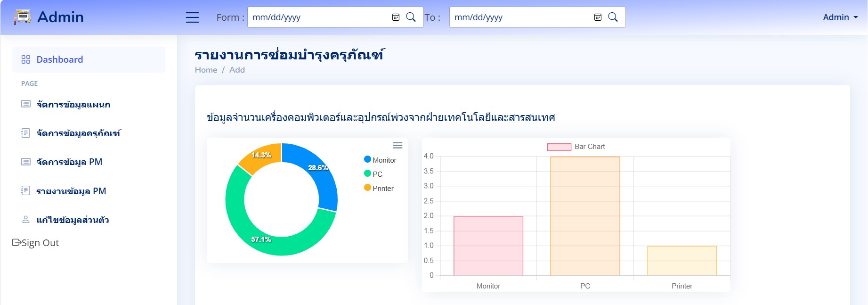The width and height of the screenshot is (868, 305).
Task: Click the PC bar in the bar chart
Action: [x=585, y=216]
